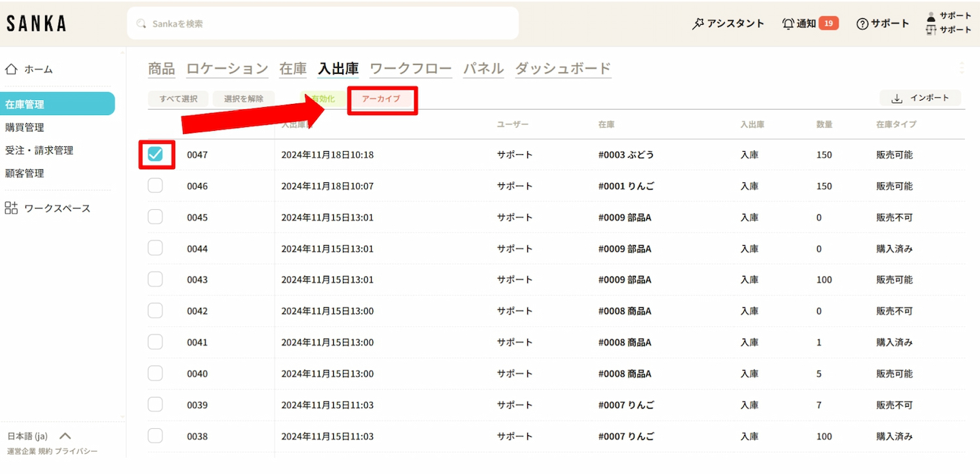This screenshot has height=474, width=980.
Task: Click the すべて選択 button
Action: coord(178,99)
